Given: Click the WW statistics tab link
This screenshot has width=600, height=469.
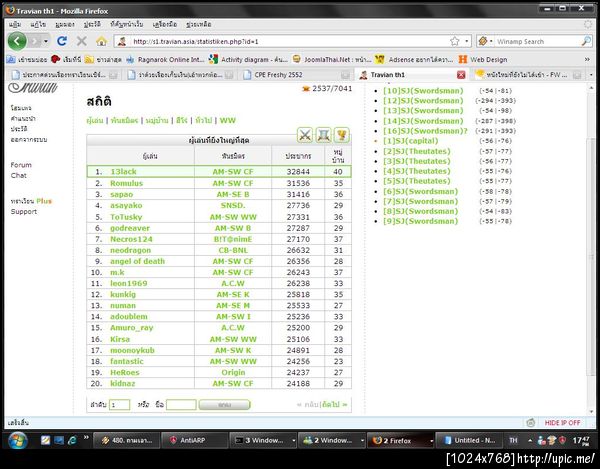Looking at the screenshot, I should coord(228,121).
